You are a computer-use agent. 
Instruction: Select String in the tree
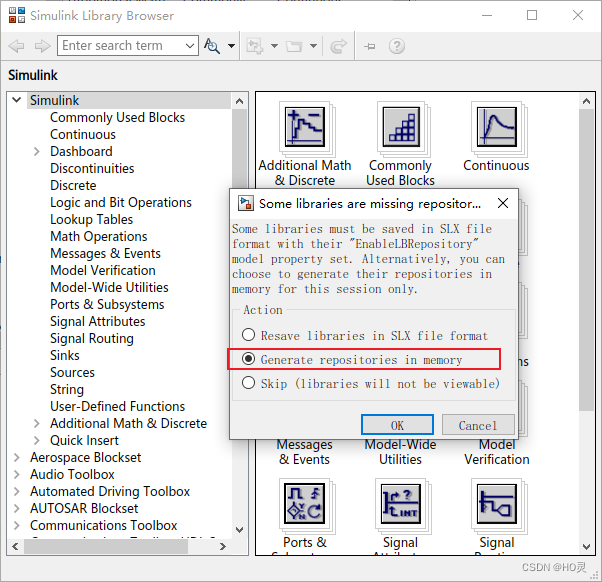click(67, 389)
